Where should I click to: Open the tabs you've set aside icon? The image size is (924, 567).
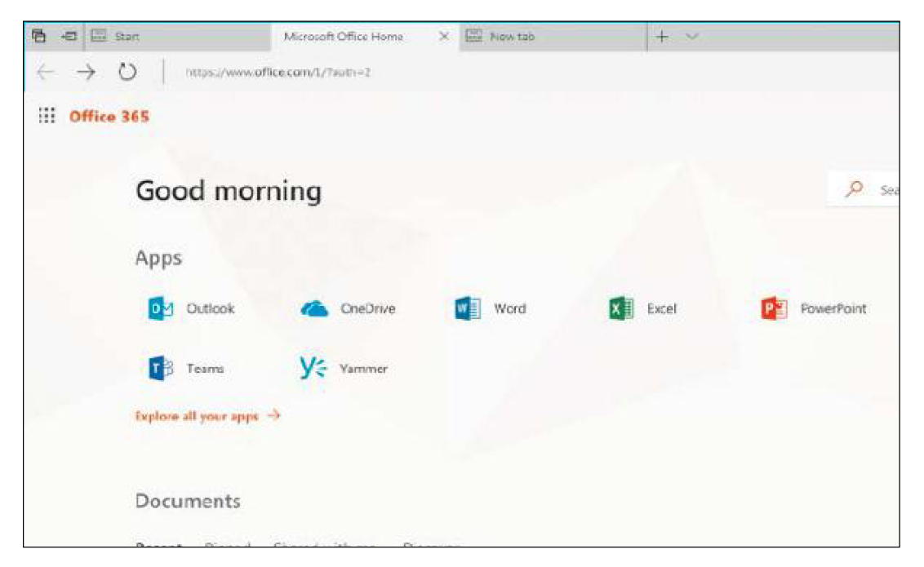(39, 36)
